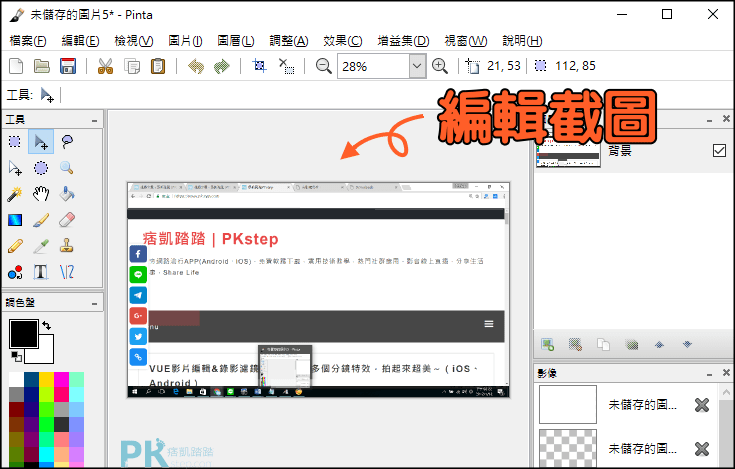Collapse the 調色盤 panel

95,304
